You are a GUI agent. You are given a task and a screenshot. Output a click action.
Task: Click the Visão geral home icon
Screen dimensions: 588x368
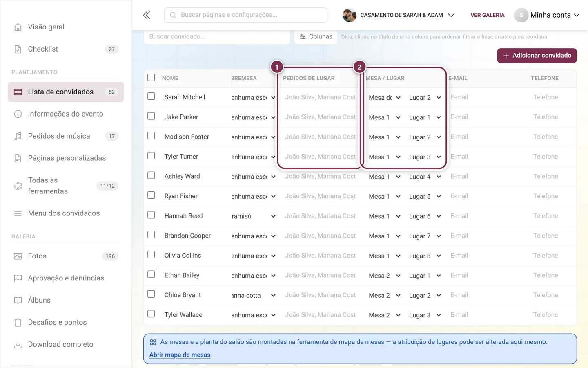[18, 27]
